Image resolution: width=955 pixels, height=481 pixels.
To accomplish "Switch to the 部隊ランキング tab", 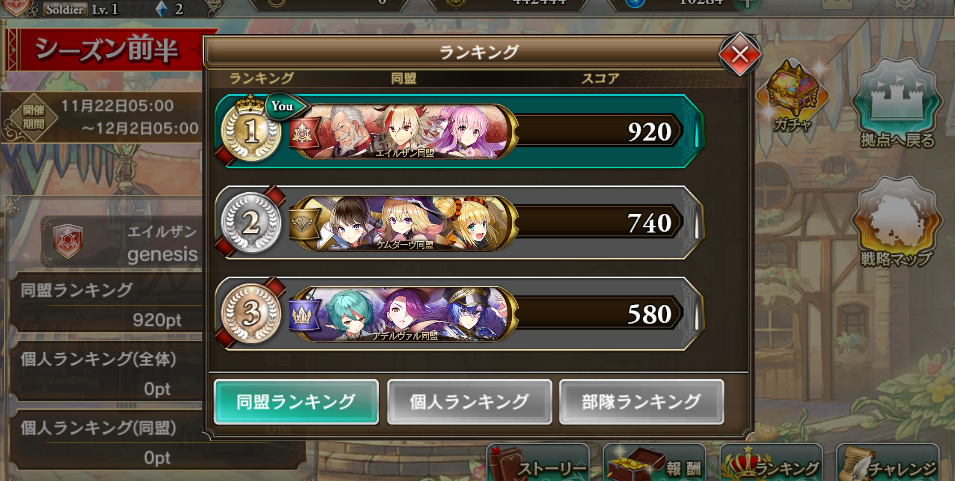I will click(x=641, y=402).
